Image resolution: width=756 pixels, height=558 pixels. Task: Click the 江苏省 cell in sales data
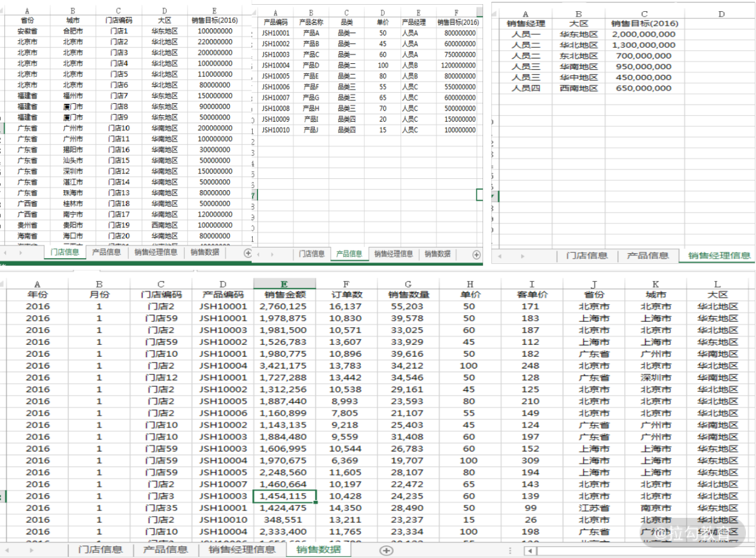pos(594,508)
